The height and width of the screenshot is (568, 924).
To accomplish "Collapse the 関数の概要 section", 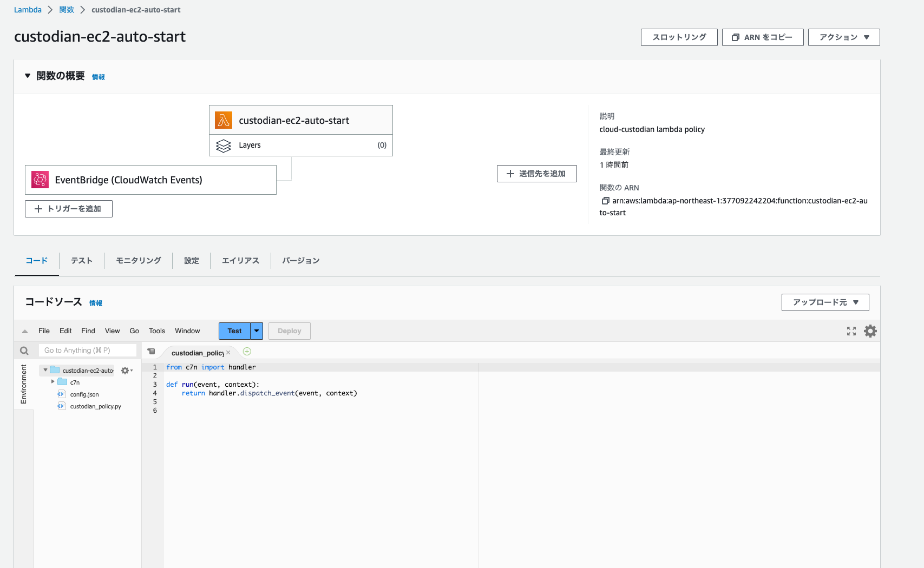I will coord(28,76).
